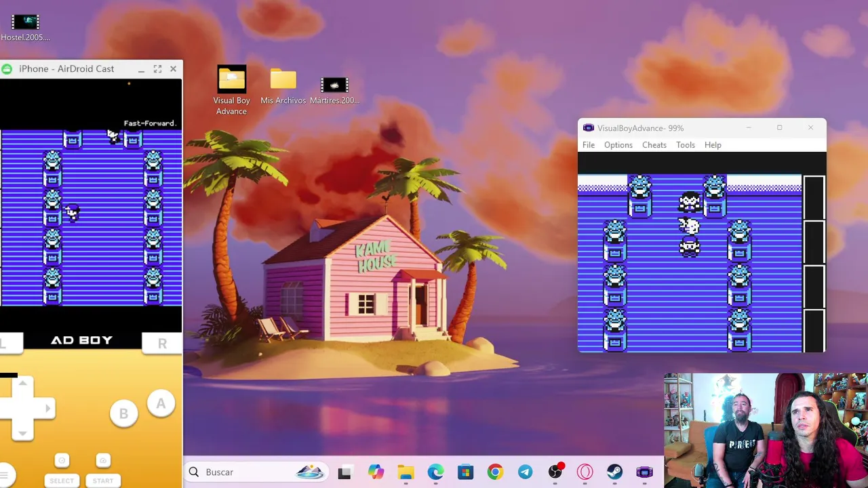Open File Explorer from the taskbar
868x488 pixels.
pos(406,472)
